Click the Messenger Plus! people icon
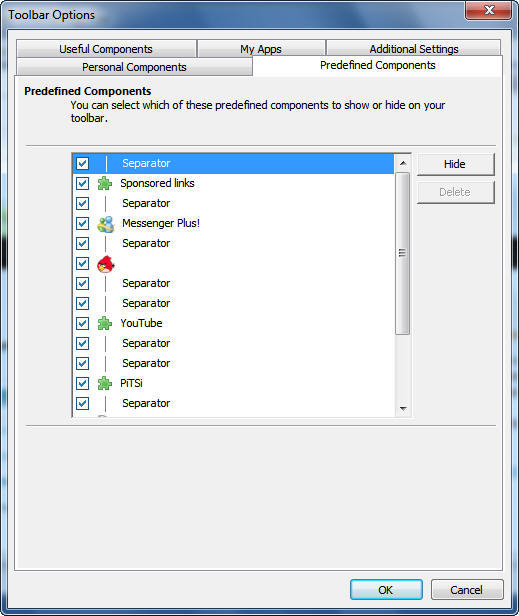The image size is (519, 616). pyautogui.click(x=106, y=224)
